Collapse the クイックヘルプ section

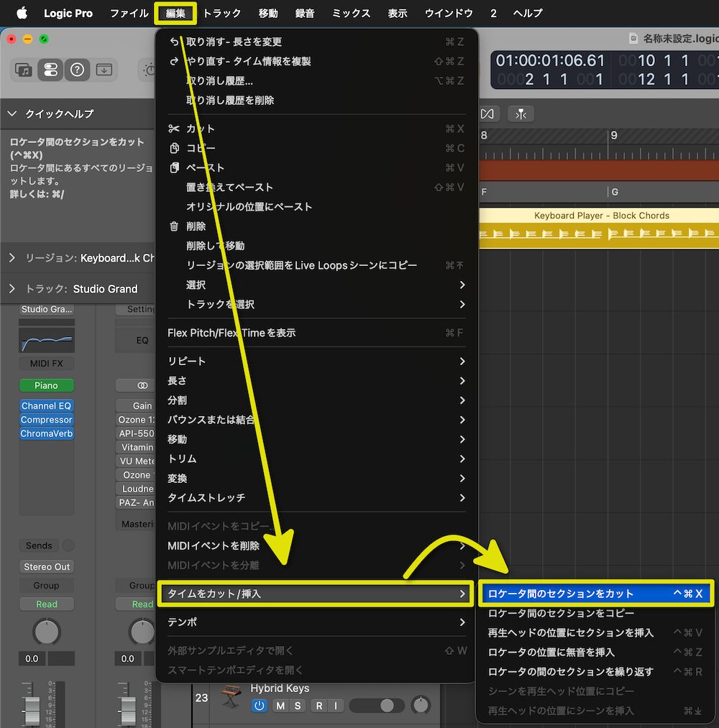click(x=12, y=114)
